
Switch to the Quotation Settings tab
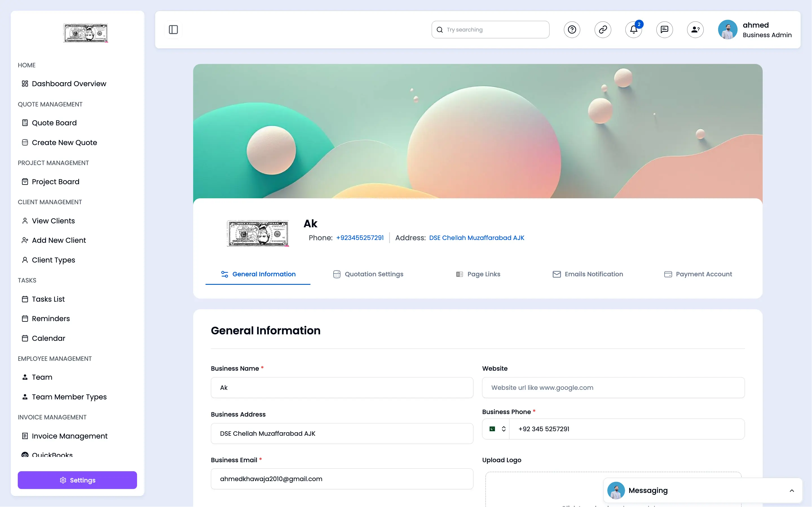coord(368,274)
